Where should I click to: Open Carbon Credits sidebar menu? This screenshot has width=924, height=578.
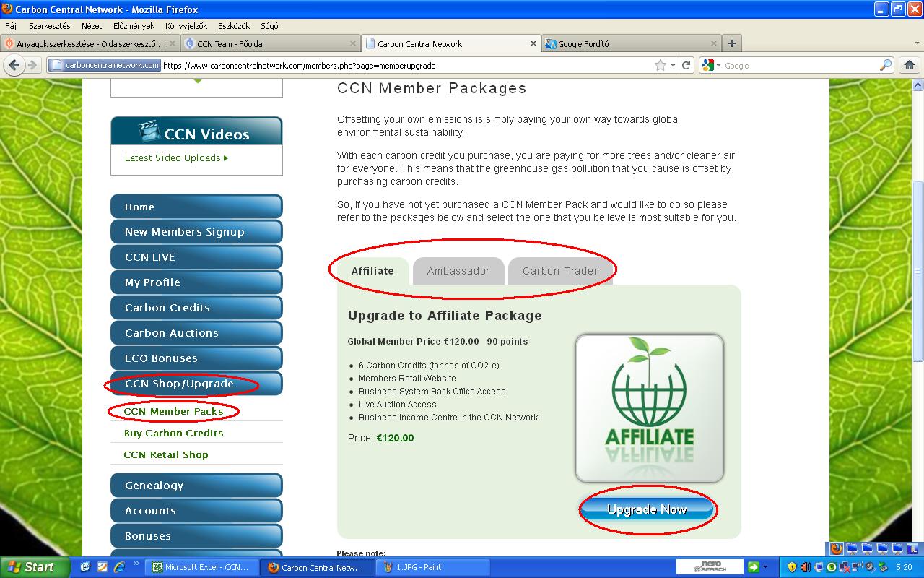pos(196,308)
